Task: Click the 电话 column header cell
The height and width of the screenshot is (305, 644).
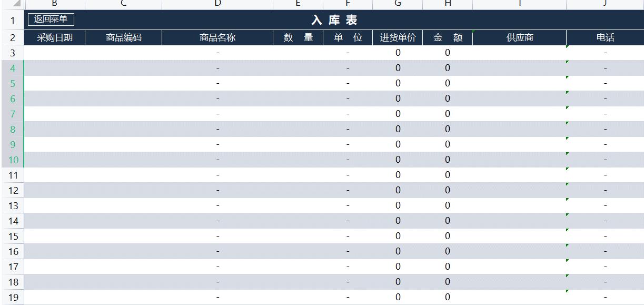Action: click(604, 37)
